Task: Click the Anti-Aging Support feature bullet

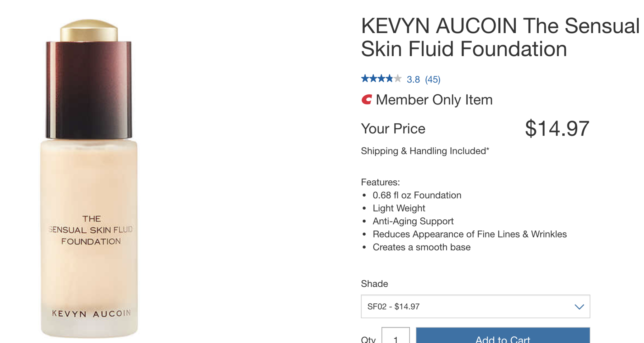Action: (413, 221)
